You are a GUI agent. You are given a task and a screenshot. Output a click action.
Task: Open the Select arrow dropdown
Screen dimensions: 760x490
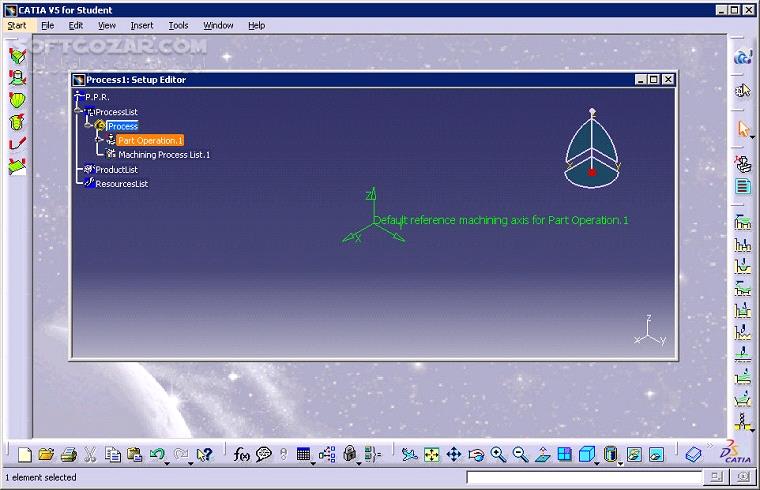(752, 138)
